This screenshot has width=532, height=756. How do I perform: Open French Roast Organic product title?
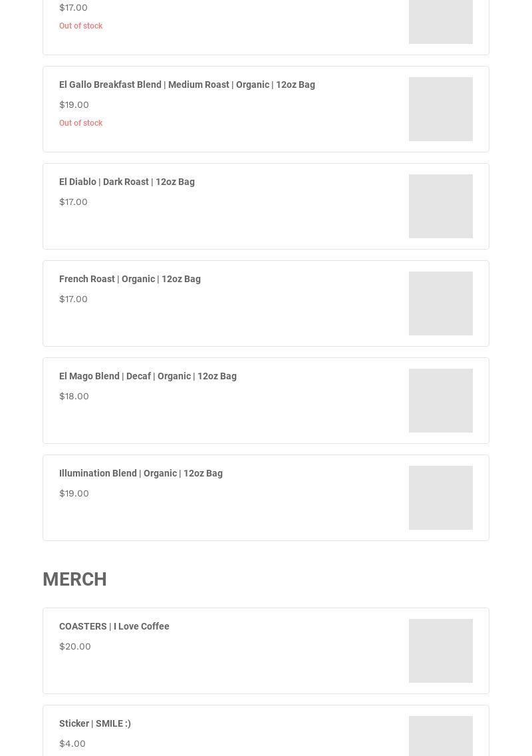coord(130,279)
